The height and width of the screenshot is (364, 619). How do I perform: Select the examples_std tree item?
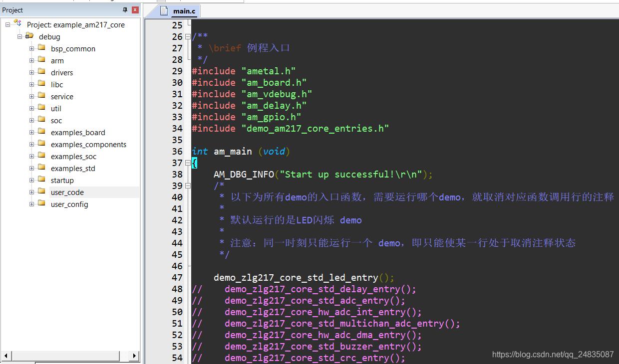[x=73, y=169]
